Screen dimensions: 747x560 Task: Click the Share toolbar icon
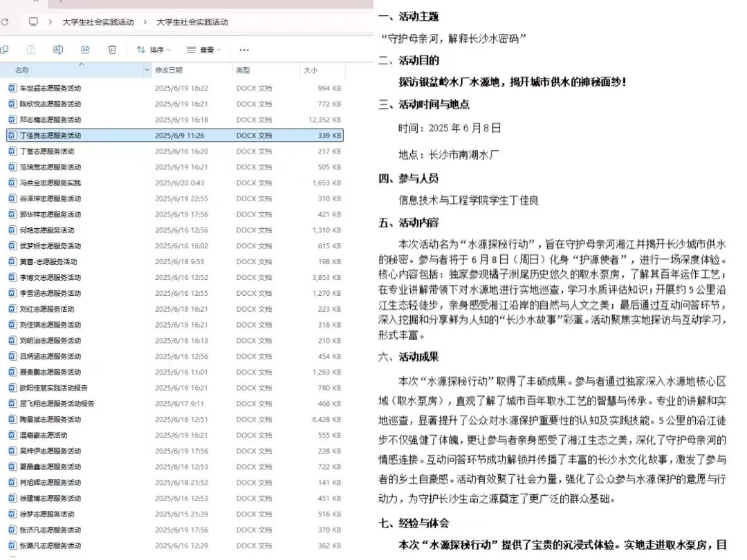click(x=85, y=50)
